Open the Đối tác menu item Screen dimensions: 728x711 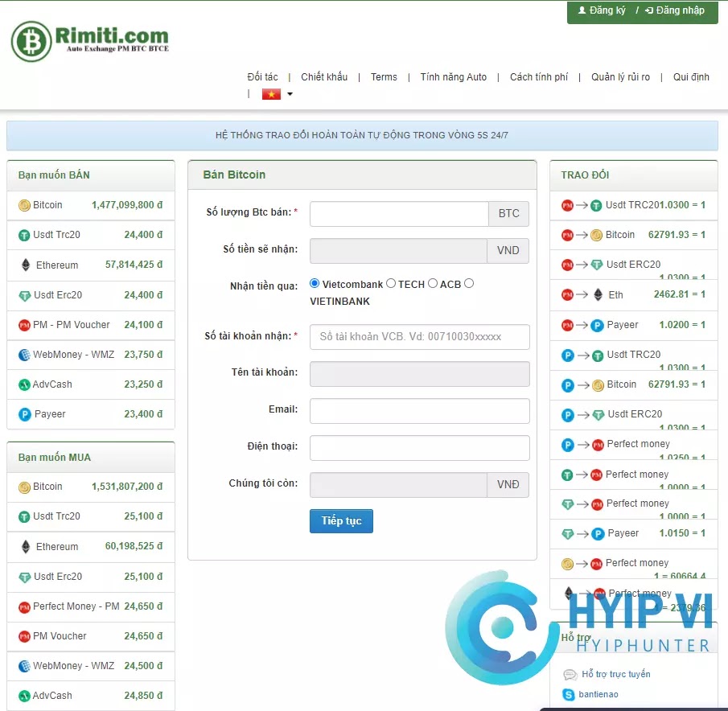(262, 77)
